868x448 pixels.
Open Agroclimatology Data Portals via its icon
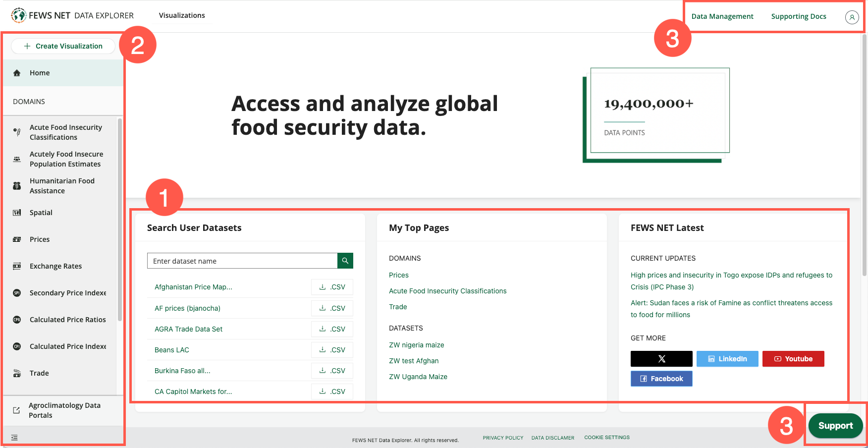pyautogui.click(x=16, y=410)
